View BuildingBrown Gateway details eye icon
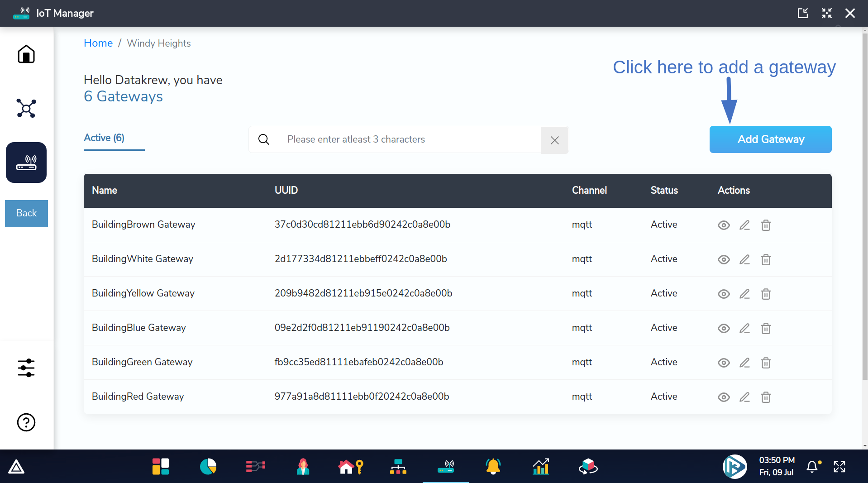868x483 pixels. click(724, 225)
